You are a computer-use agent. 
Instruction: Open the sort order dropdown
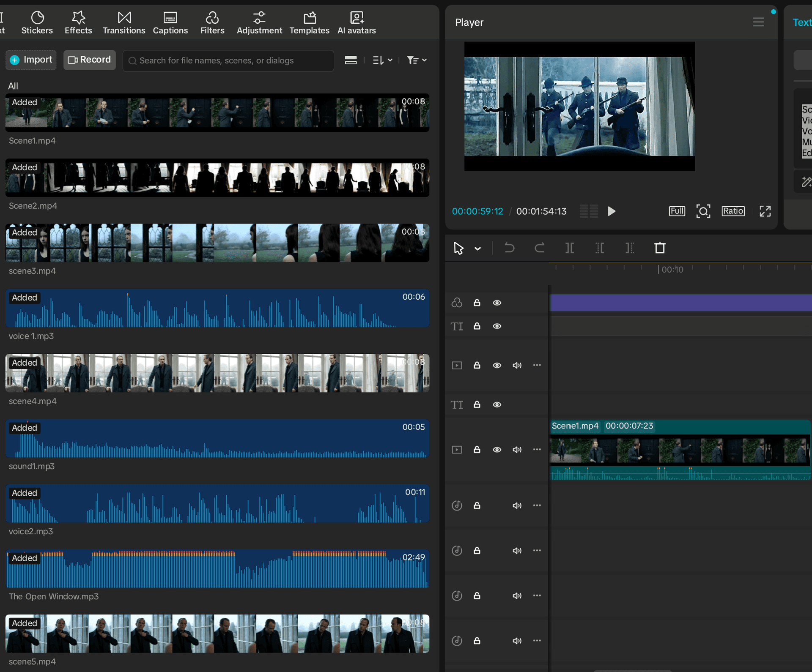[383, 60]
